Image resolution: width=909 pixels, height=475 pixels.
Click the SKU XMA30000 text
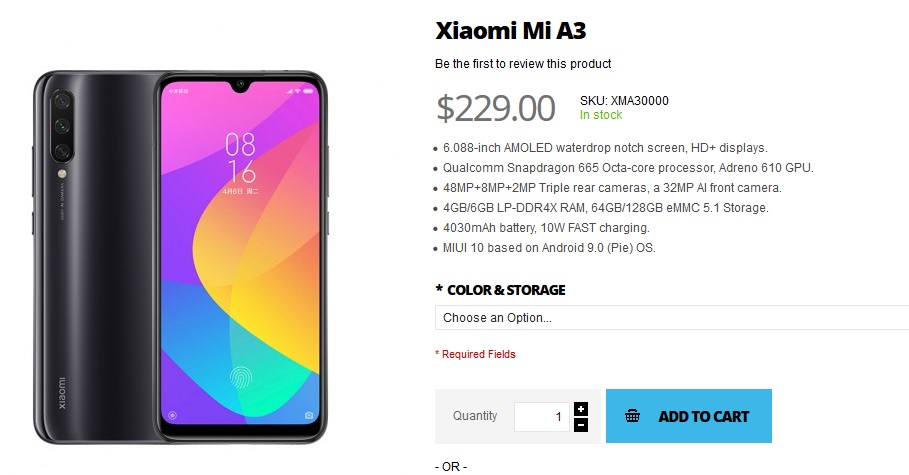pyautogui.click(x=624, y=100)
